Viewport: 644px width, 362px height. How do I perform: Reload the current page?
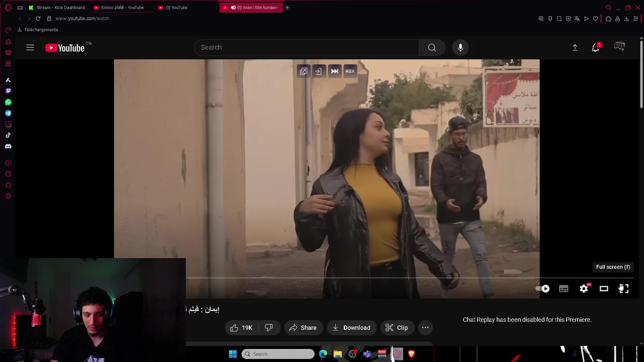click(38, 19)
